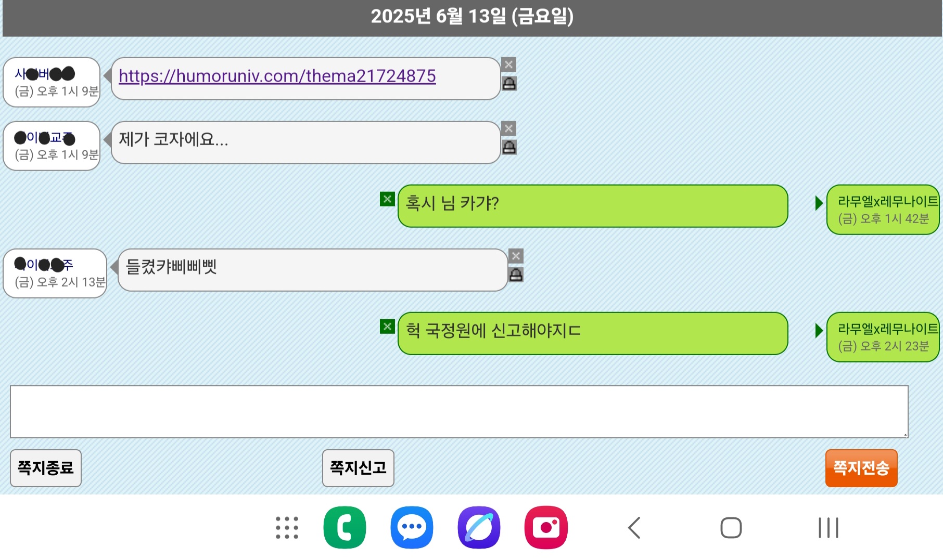Delete the humoruniv link message

(x=509, y=64)
